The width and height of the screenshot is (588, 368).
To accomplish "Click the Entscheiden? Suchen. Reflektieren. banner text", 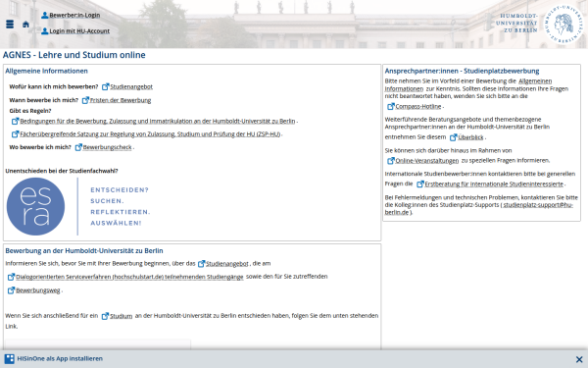I will pos(120,206).
